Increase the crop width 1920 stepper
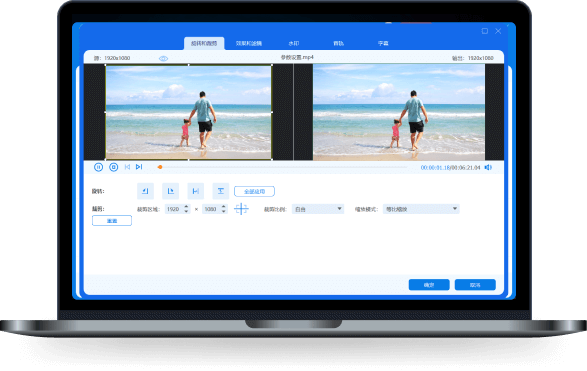Screen dimensions: 587x371 click(x=186, y=206)
